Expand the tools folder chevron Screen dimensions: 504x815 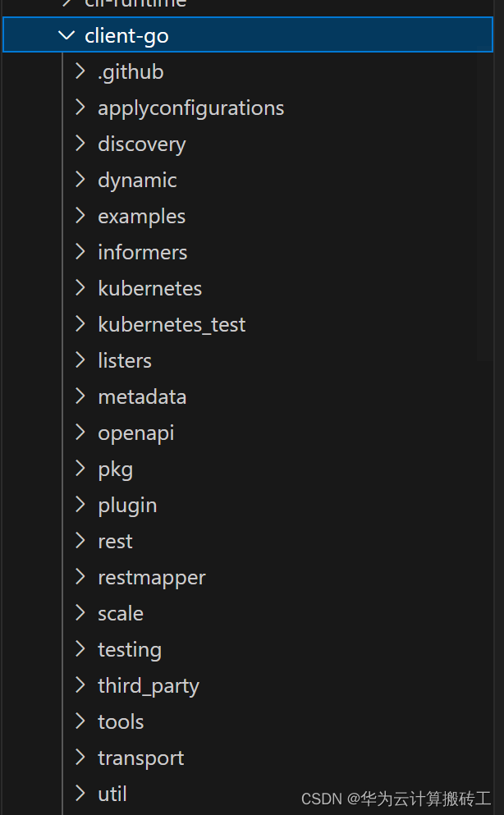80,721
